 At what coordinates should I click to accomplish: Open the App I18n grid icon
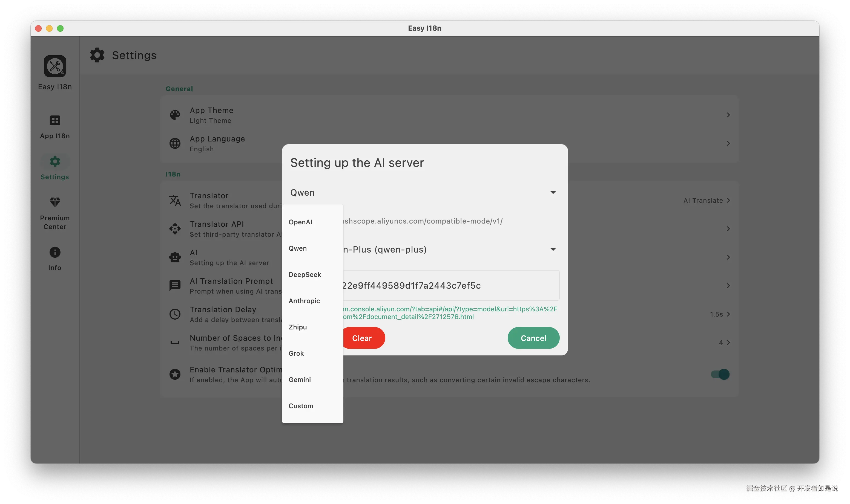point(54,121)
